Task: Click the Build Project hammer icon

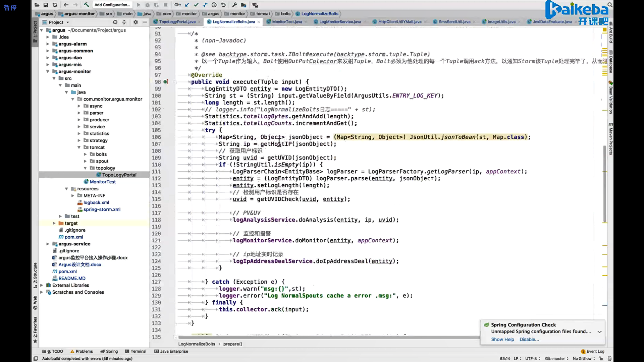Action: point(86,5)
